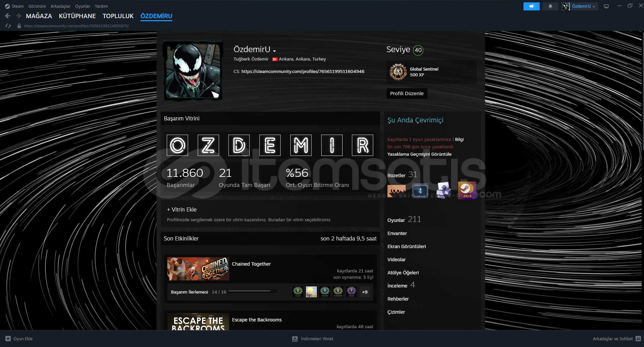Click the Steam logo in menu bar

coord(7,6)
